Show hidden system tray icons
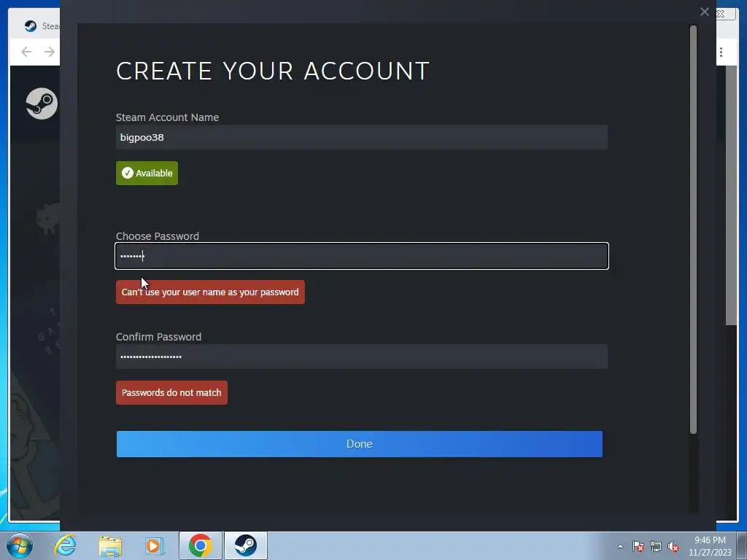 [x=620, y=546]
